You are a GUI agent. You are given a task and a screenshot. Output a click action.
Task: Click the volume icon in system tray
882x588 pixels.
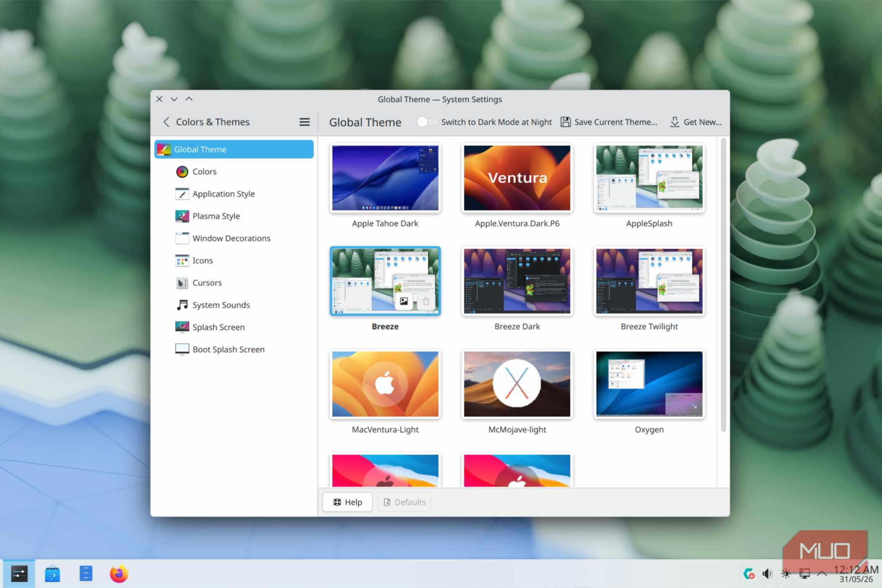click(x=767, y=574)
